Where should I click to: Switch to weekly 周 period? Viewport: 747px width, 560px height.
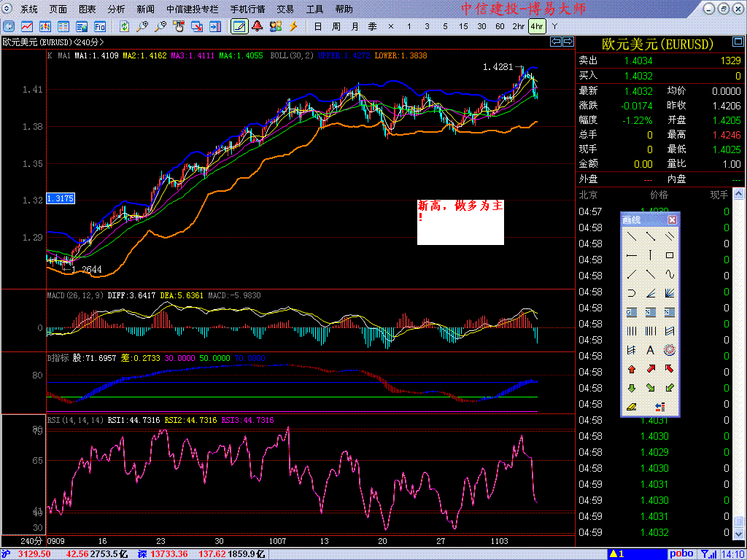pos(336,26)
